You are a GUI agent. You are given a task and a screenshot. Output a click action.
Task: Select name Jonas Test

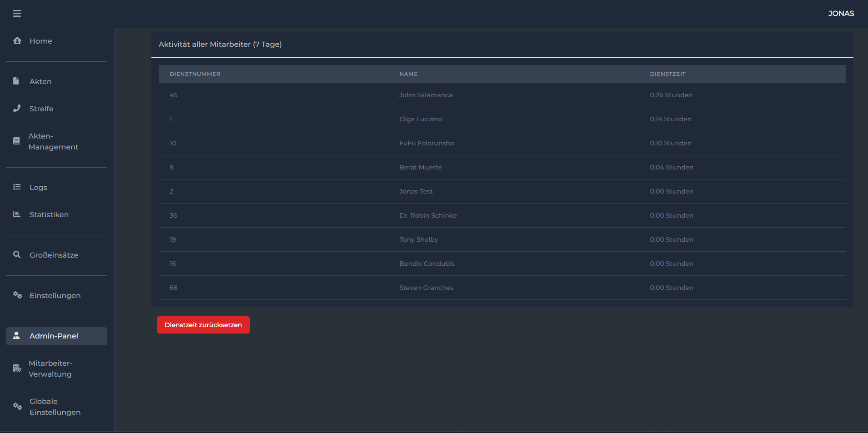416,191
